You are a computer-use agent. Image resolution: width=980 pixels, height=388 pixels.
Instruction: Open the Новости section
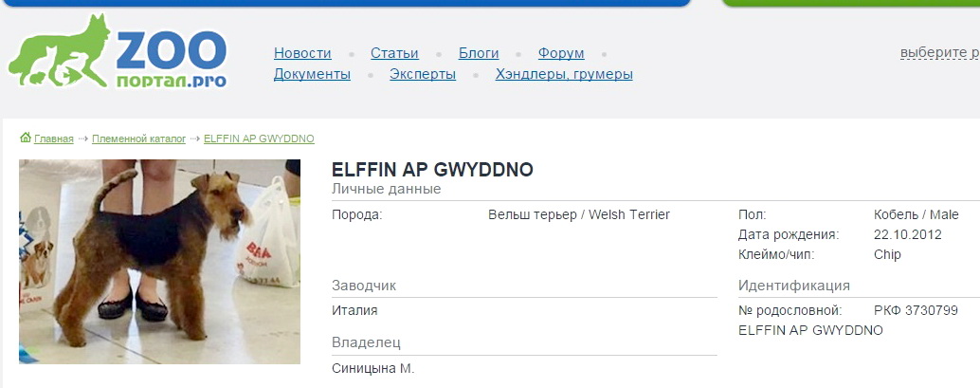point(302,53)
